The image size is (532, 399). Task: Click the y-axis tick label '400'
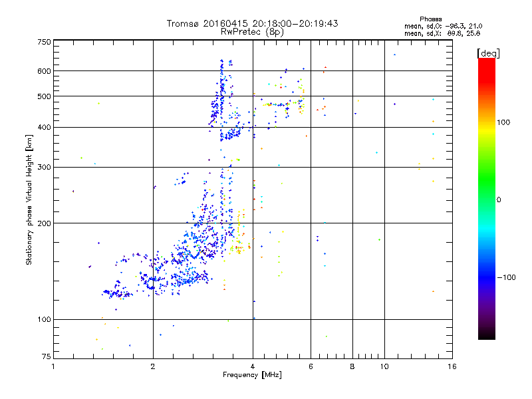45,128
